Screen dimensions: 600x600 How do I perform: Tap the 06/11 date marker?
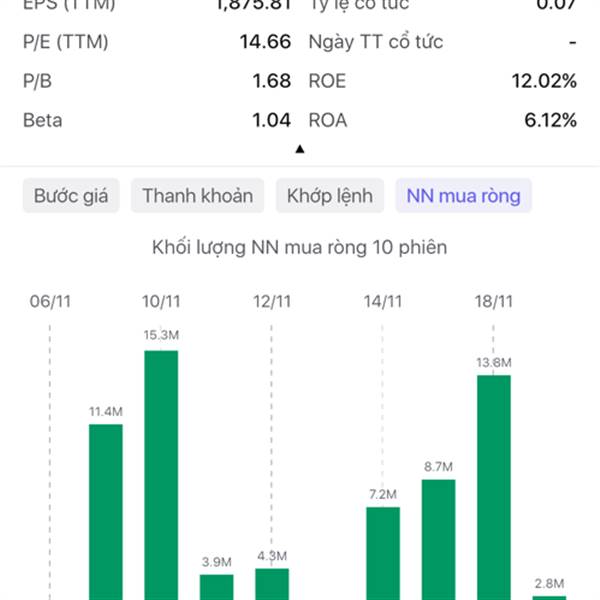pos(50,301)
